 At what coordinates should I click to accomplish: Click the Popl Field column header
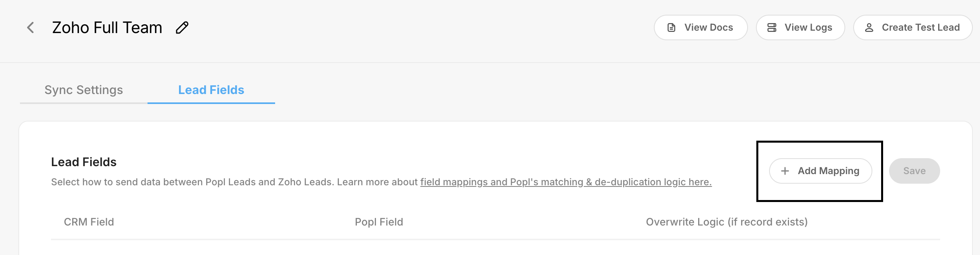tap(379, 222)
